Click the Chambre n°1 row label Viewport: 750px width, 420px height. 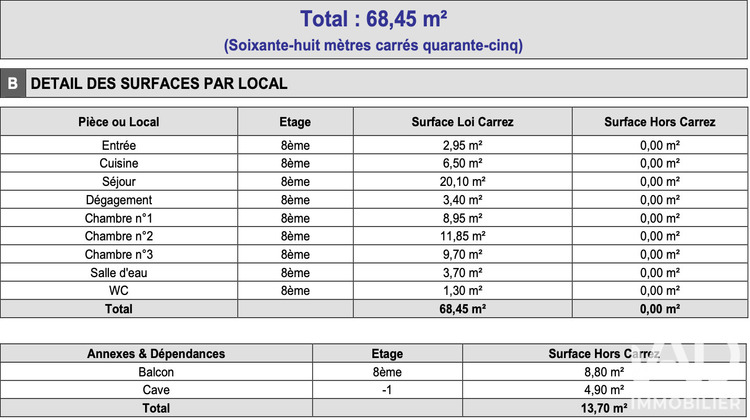pyautogui.click(x=119, y=219)
